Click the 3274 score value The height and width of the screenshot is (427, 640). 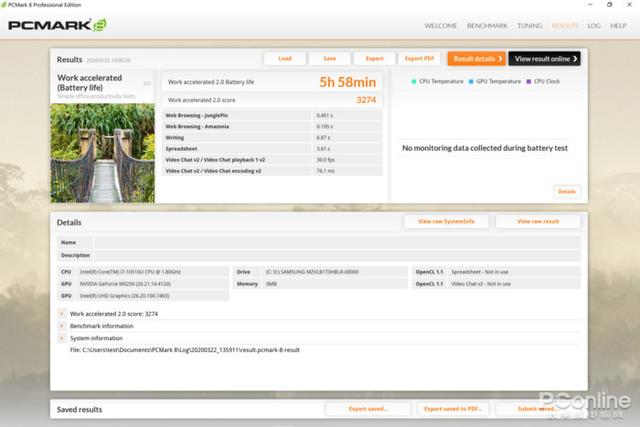(x=366, y=100)
